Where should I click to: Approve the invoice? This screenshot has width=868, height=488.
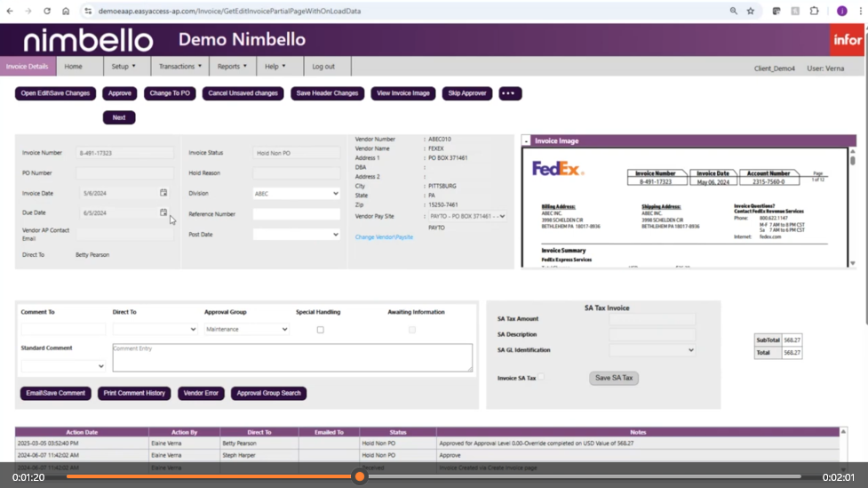click(120, 93)
